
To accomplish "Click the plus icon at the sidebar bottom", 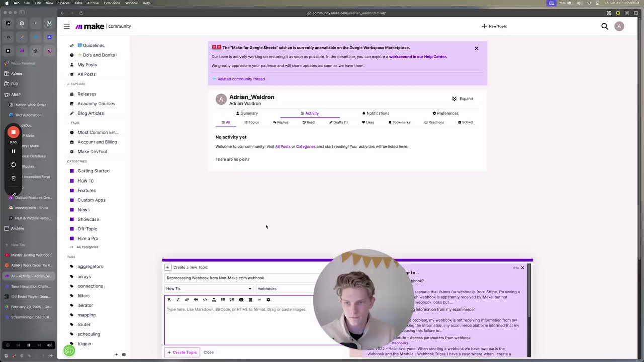I will coord(116,355).
